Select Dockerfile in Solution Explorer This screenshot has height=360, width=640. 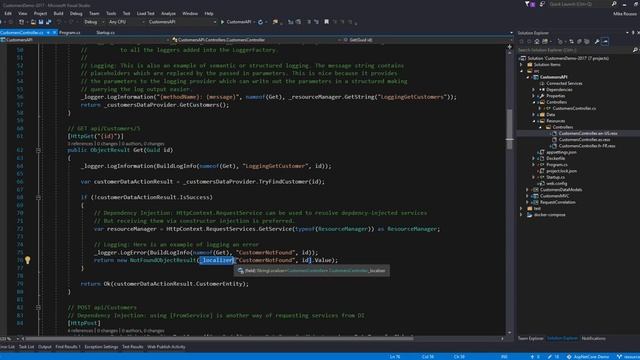tap(556, 158)
